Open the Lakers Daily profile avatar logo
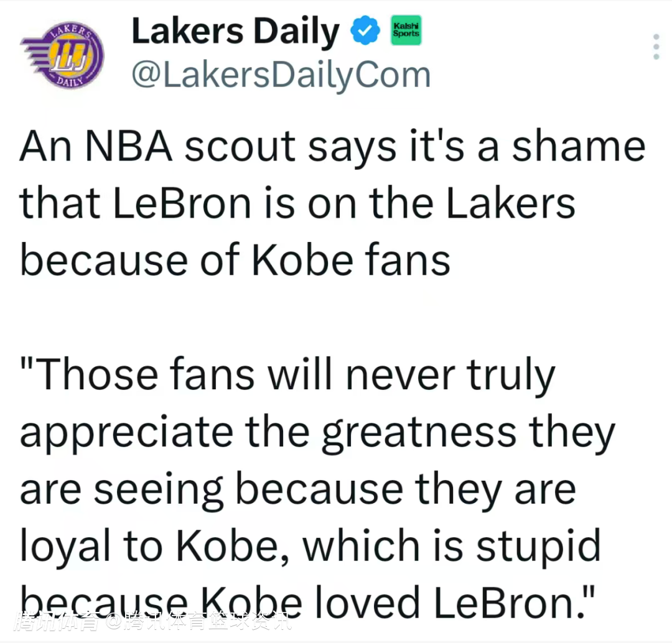The height and width of the screenshot is (643, 672). pyautogui.click(x=62, y=57)
